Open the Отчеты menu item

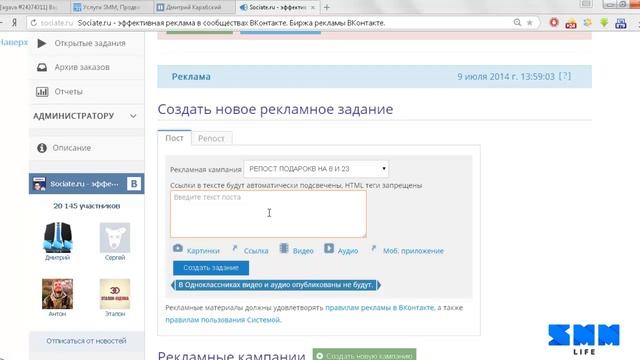pos(69,92)
